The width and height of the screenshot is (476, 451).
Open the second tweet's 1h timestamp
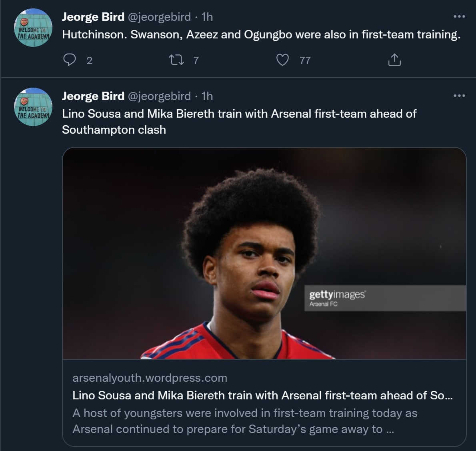pos(207,96)
